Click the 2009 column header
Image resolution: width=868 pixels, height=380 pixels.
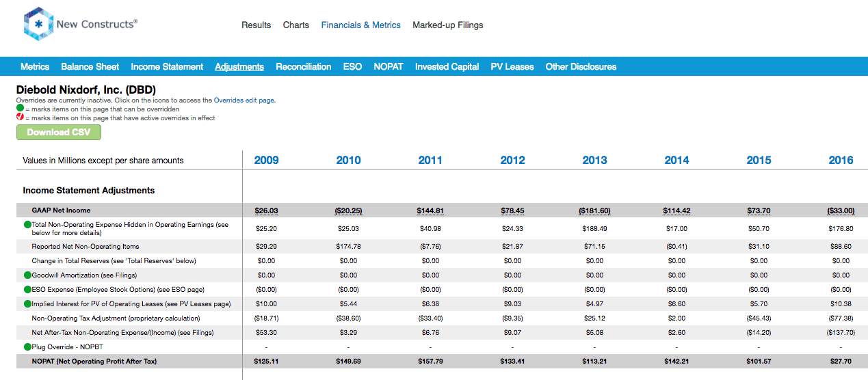[267, 161]
